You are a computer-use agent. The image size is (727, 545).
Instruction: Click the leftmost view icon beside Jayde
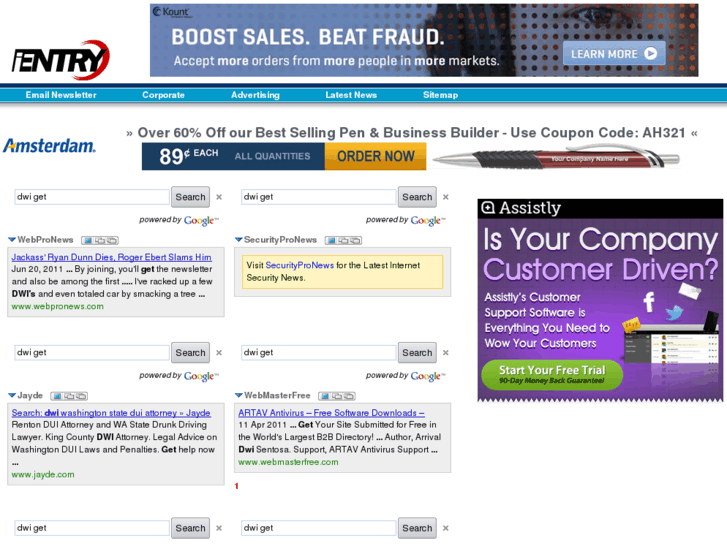click(57, 396)
